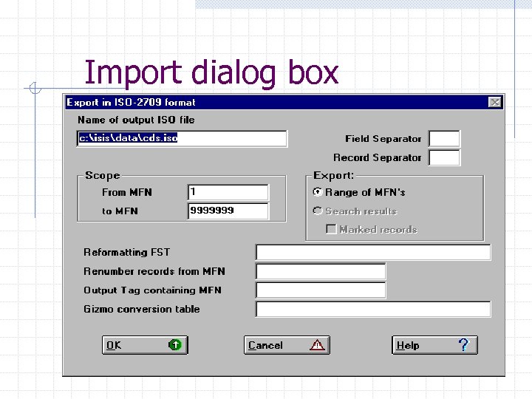Click the From MFN label
The image size is (532, 399).
[127, 192]
